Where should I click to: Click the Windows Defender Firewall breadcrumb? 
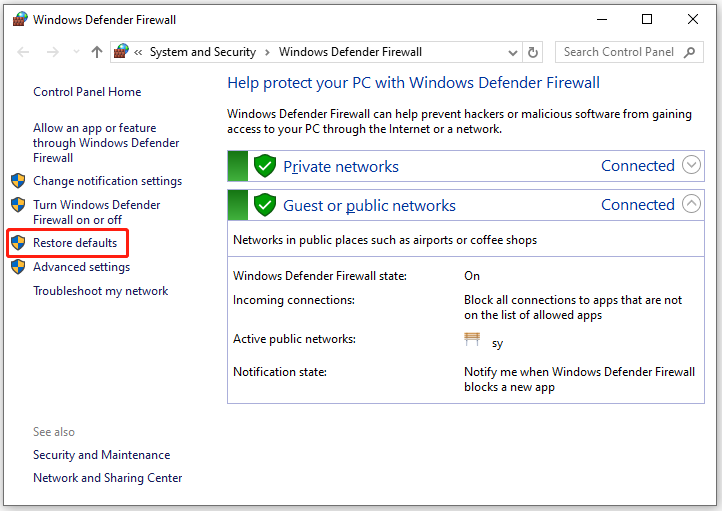(350, 52)
